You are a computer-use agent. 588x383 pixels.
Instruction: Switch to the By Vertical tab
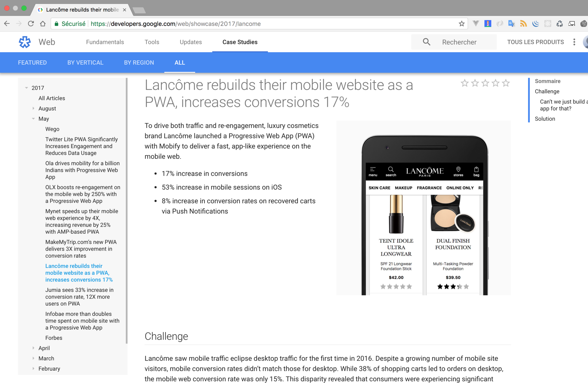85,63
